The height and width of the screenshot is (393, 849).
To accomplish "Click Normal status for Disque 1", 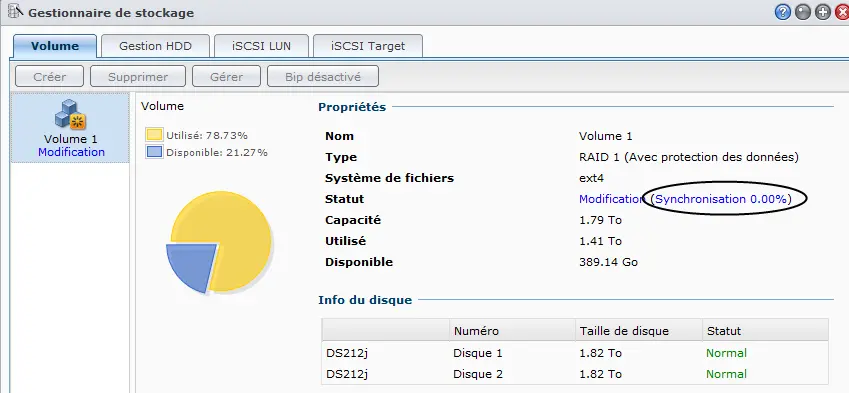I will (726, 353).
